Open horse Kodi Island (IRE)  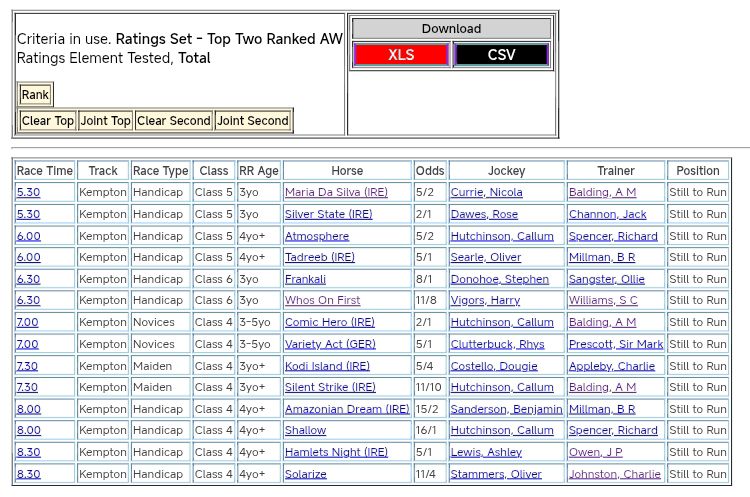click(x=327, y=366)
